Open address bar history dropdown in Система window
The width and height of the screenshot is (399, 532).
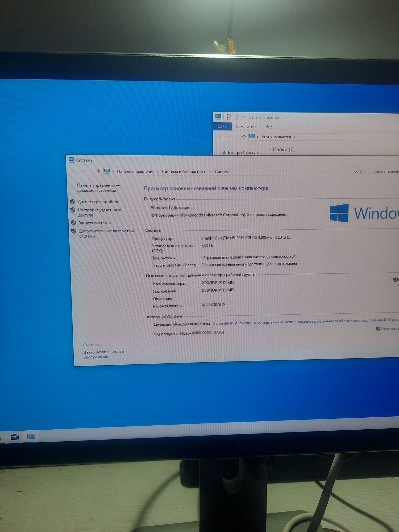[x=355, y=172]
